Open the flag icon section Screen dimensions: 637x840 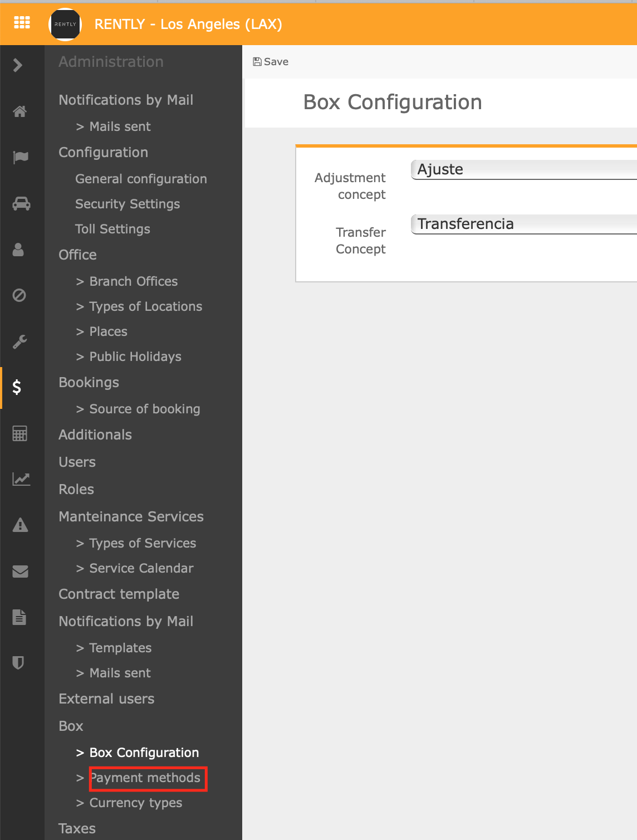tap(21, 157)
